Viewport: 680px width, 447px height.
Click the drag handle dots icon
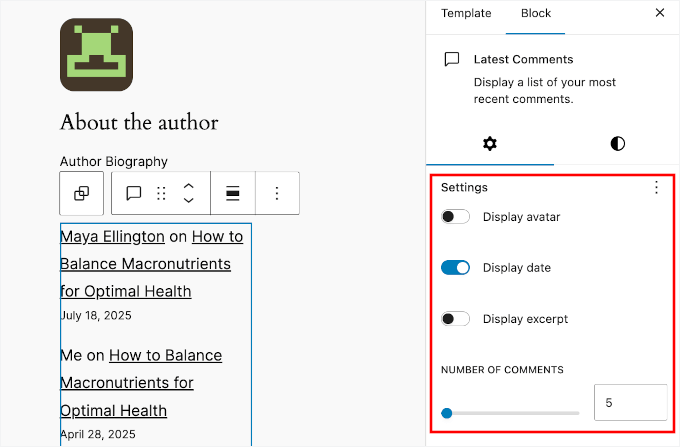tap(161, 193)
